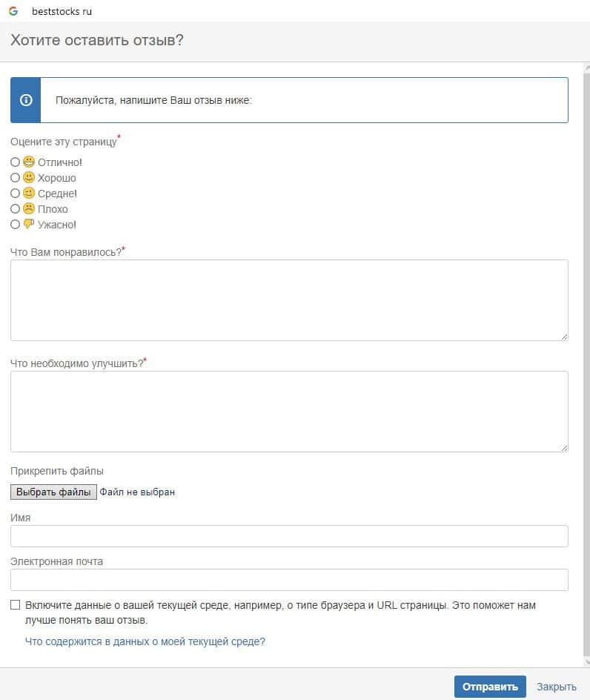The width and height of the screenshot is (590, 700).
Task: Click the blue info icon
Action: click(26, 100)
